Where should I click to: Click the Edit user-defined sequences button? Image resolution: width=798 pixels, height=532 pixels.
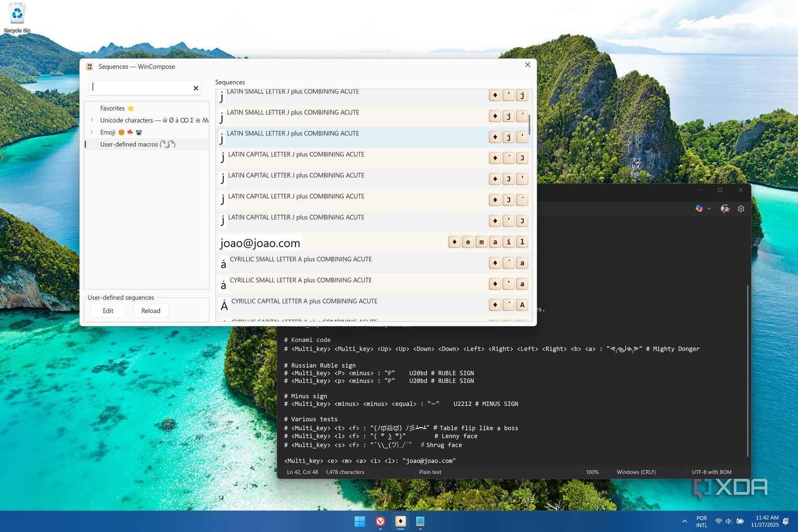pos(108,311)
